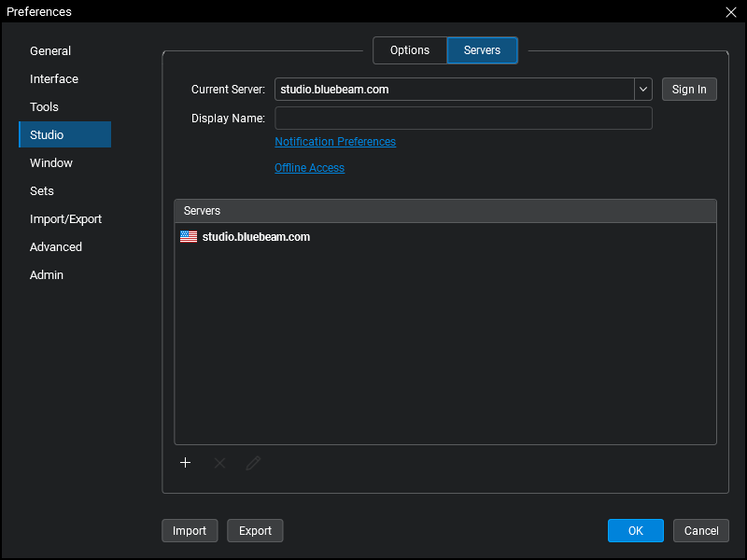Close the Preferences dialog window
The height and width of the screenshot is (560, 747).
pos(730,12)
